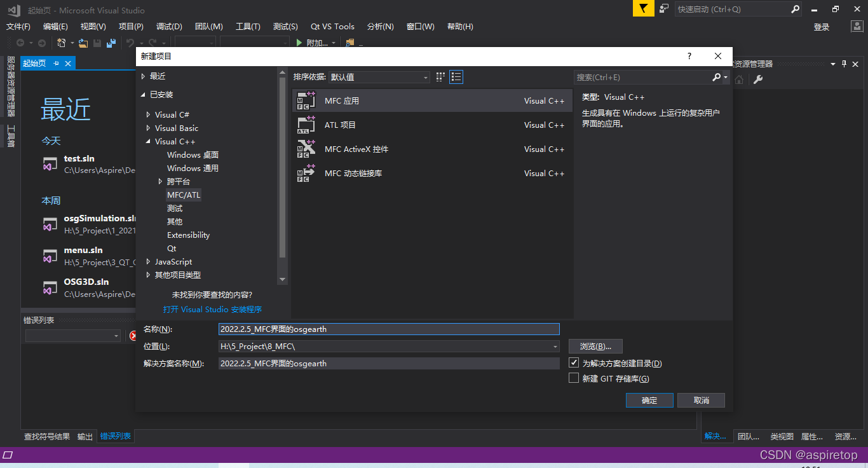868x468 pixels.
Task: Select the MFC ActiveX 控件 template
Action: 431,149
